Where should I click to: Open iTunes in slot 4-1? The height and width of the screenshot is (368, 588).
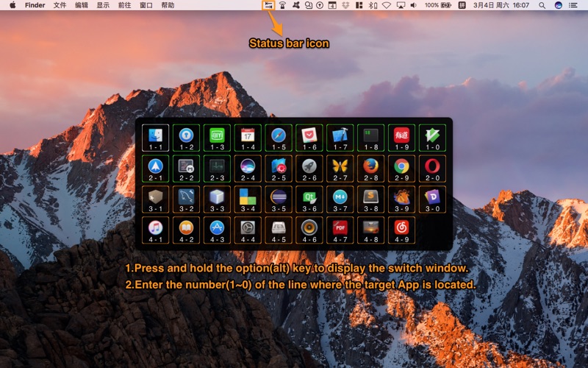pos(155,230)
